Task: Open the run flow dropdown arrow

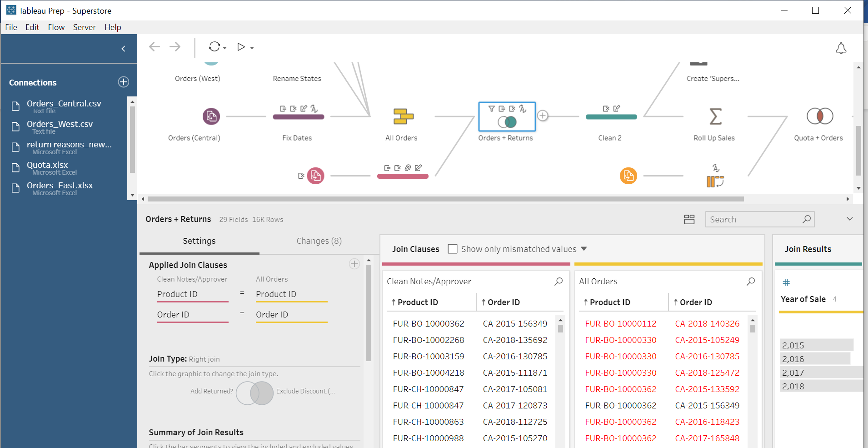Action: tap(252, 48)
